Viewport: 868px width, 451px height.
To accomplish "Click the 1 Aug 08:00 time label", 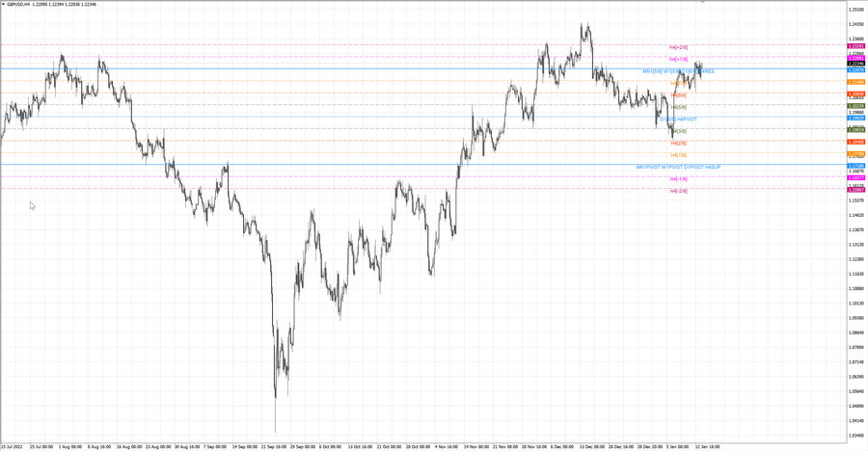I will 69,446.
